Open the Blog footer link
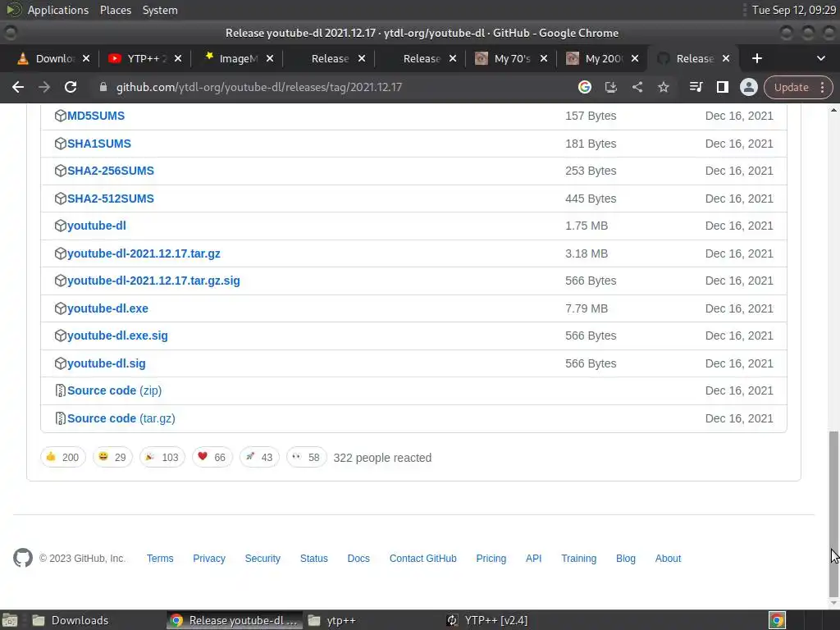 click(626, 558)
